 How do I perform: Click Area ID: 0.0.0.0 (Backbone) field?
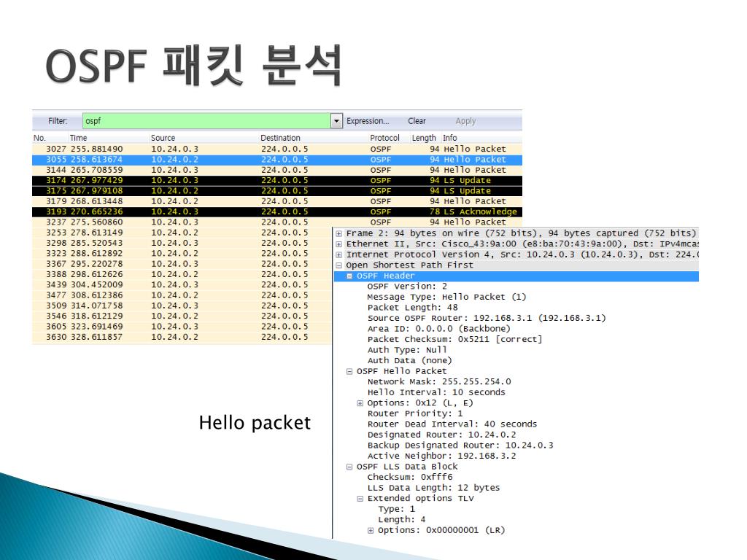tap(438, 329)
